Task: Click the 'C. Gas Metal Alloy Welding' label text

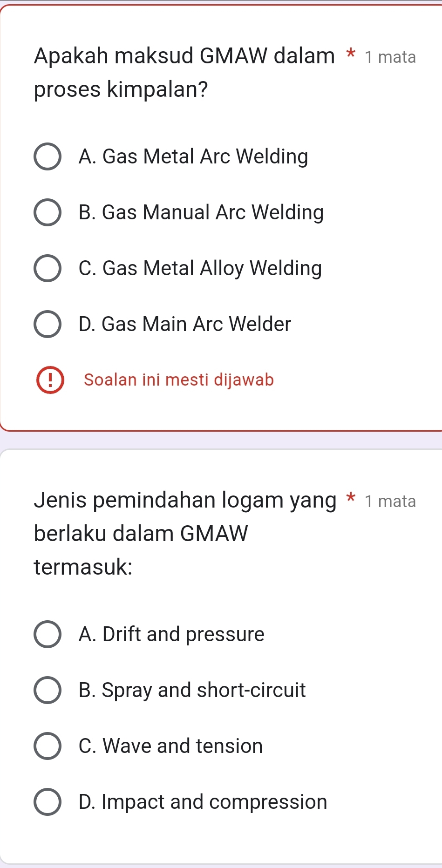Action: [x=200, y=269]
